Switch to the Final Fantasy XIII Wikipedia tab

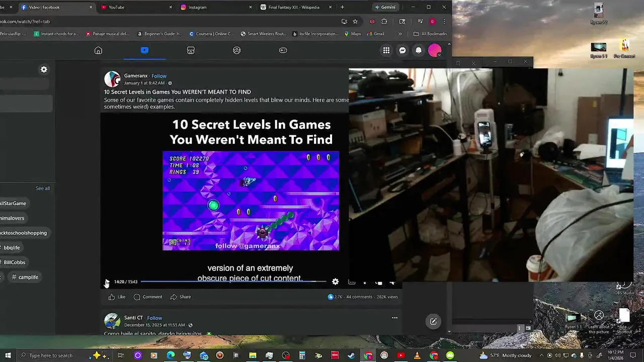tap(296, 7)
